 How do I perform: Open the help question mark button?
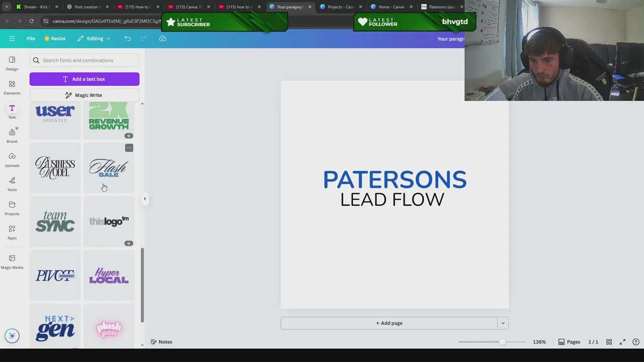click(636, 342)
